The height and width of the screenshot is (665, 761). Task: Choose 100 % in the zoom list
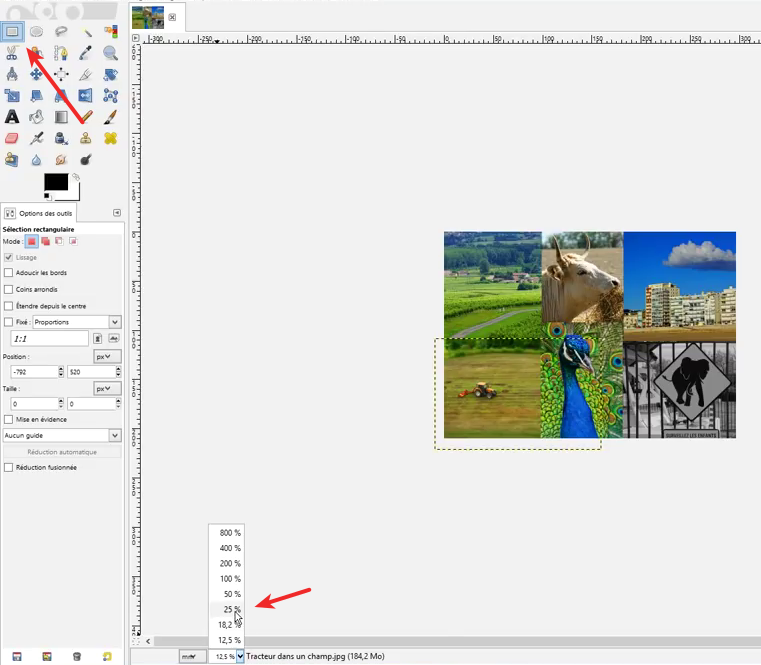pyautogui.click(x=230, y=579)
